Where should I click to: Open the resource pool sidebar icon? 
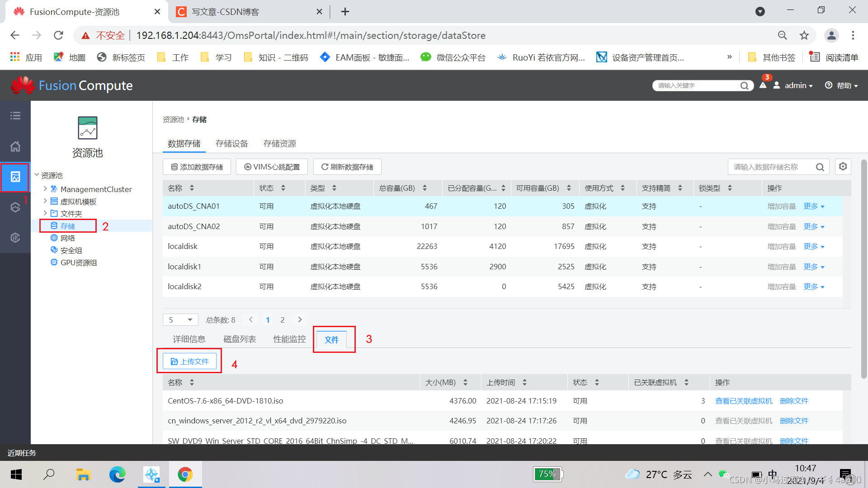pyautogui.click(x=15, y=177)
